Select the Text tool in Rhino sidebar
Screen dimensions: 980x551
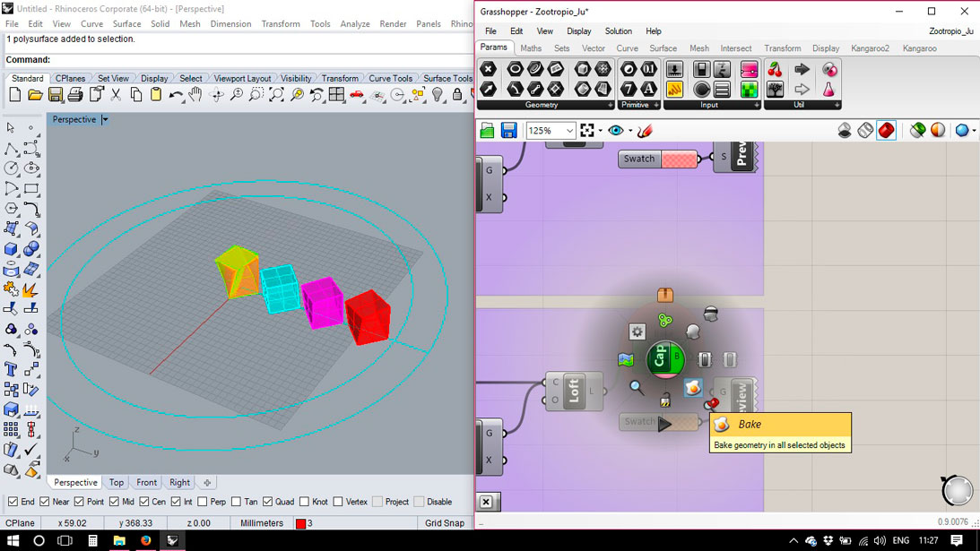click(12, 369)
